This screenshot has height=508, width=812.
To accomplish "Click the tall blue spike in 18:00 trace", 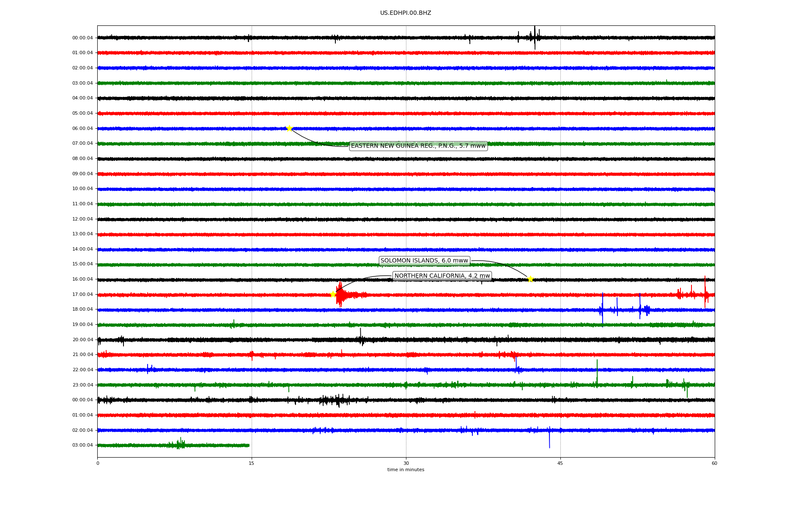I will [x=602, y=309].
